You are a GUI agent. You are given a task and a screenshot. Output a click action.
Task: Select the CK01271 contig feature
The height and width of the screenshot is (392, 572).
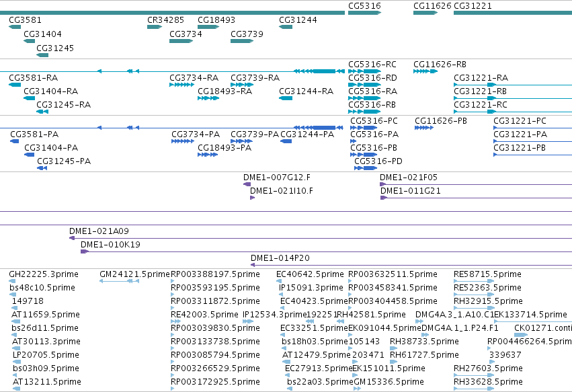coord(521,335)
